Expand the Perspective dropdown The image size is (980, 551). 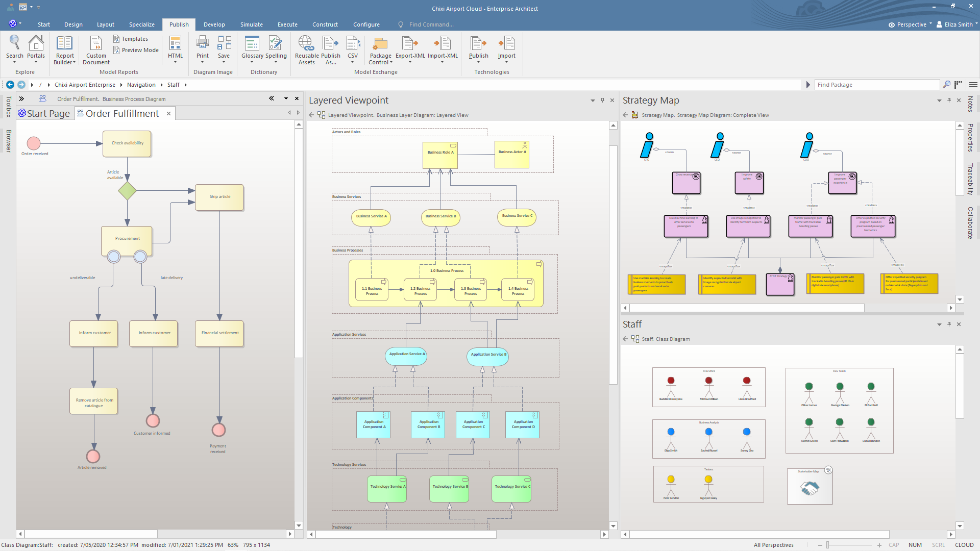click(912, 24)
